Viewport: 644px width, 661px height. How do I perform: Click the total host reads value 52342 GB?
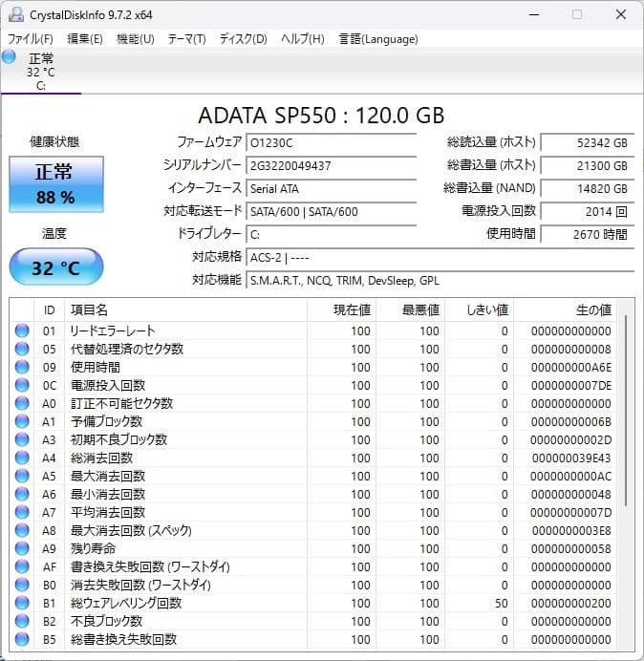(x=588, y=142)
